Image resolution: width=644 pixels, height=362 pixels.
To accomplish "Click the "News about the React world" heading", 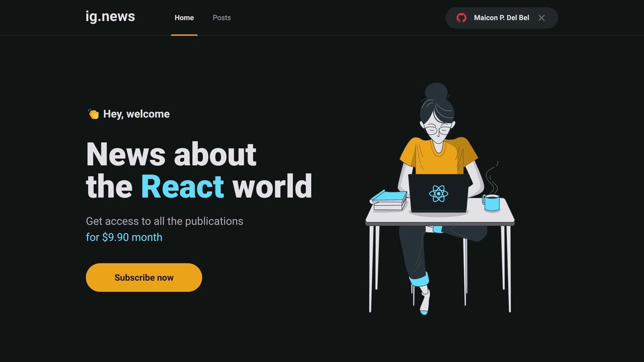I will point(199,170).
